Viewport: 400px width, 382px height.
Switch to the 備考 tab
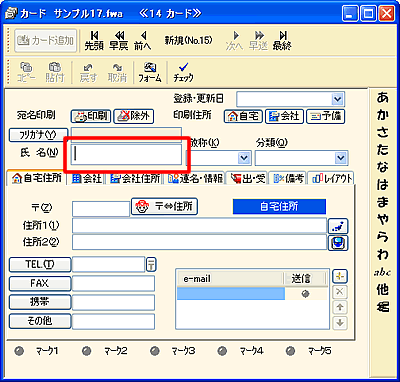point(288,179)
